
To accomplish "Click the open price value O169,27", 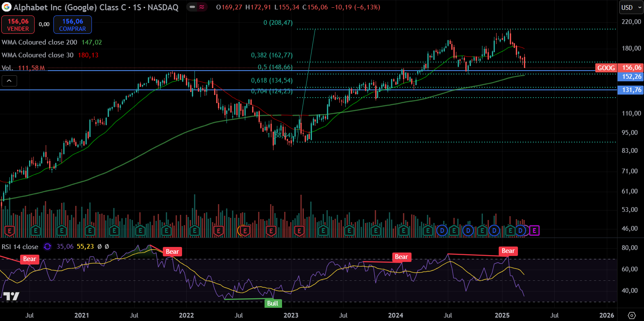I will tap(229, 7).
